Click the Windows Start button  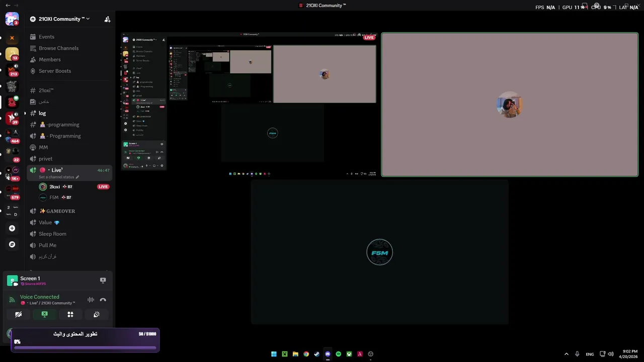(x=274, y=354)
